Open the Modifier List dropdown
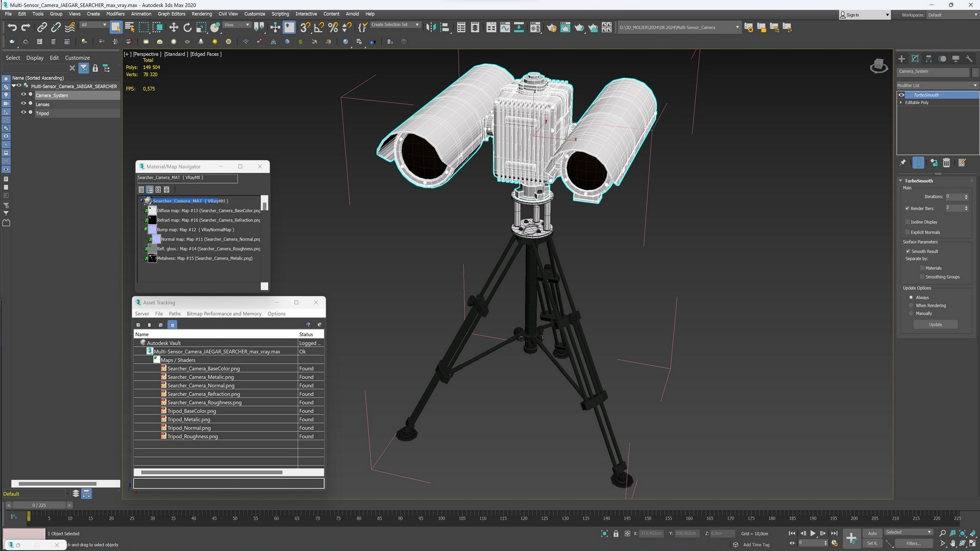Screen dimensions: 980x551 (937, 85)
